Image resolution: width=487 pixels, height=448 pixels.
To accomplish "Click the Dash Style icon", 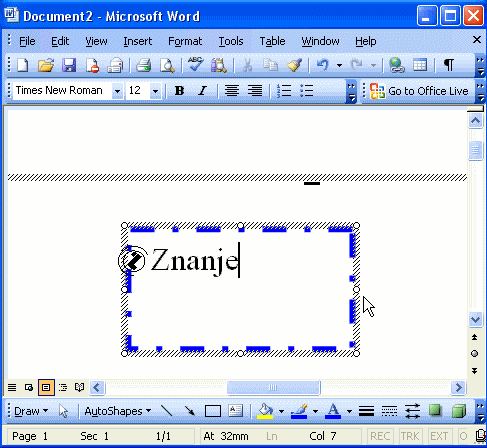I will pyautogui.click(x=389, y=411).
